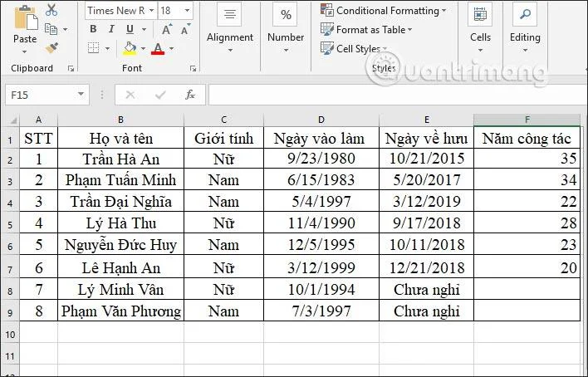Screen dimensions: 588x377
Task: Open the Font dialog launcher
Action: [x=193, y=68]
